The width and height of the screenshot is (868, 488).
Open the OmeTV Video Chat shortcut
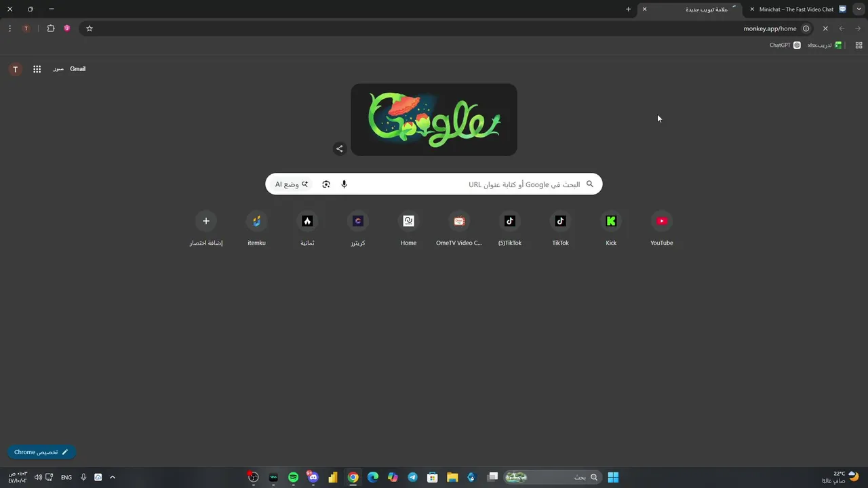pyautogui.click(x=459, y=228)
